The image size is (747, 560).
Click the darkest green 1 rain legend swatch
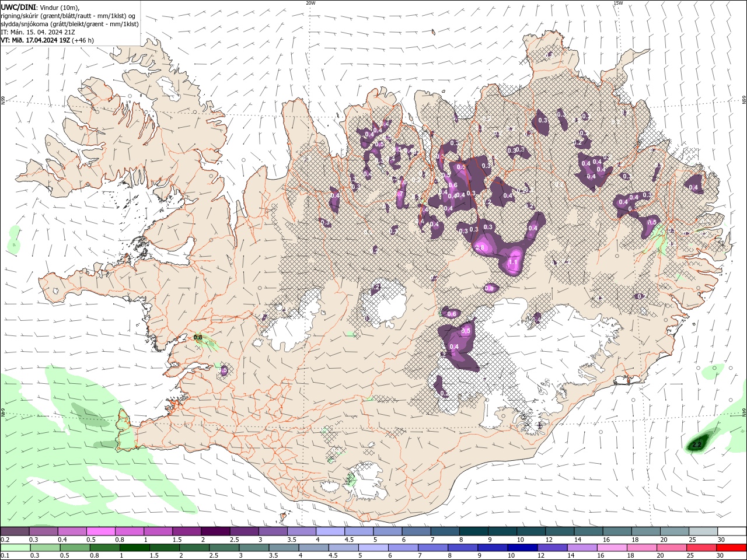[134, 548]
